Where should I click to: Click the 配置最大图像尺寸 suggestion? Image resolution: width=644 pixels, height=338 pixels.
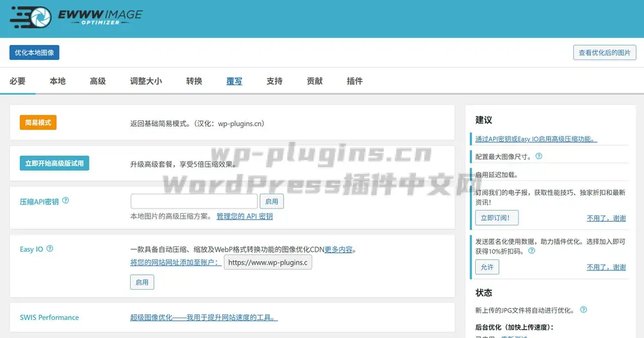(x=503, y=156)
